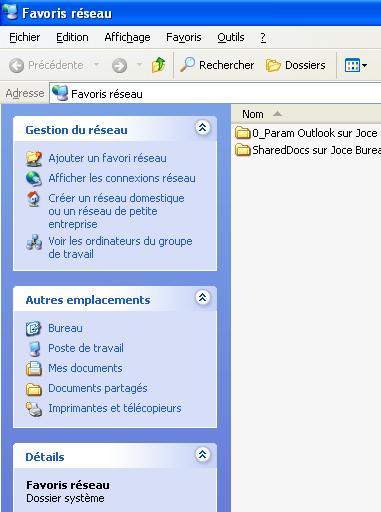Select the SharedDocs sur Joce folder

(308, 150)
